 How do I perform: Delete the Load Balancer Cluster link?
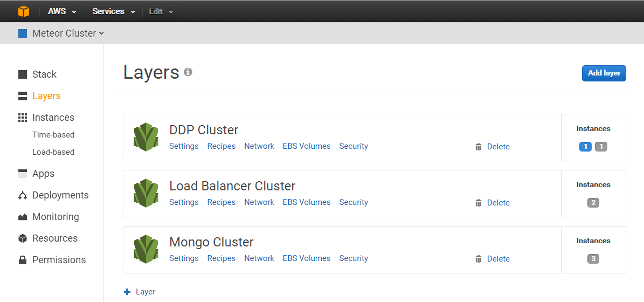click(x=498, y=203)
